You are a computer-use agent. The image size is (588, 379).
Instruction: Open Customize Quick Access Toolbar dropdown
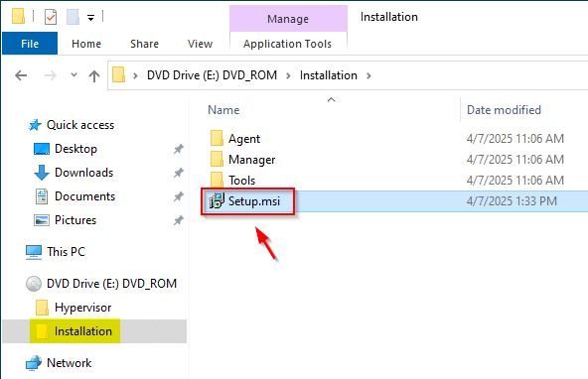pyautogui.click(x=90, y=18)
